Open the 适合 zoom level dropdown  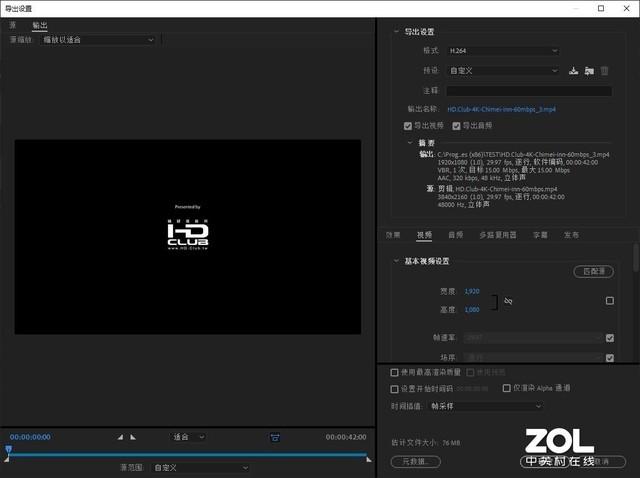pos(188,437)
